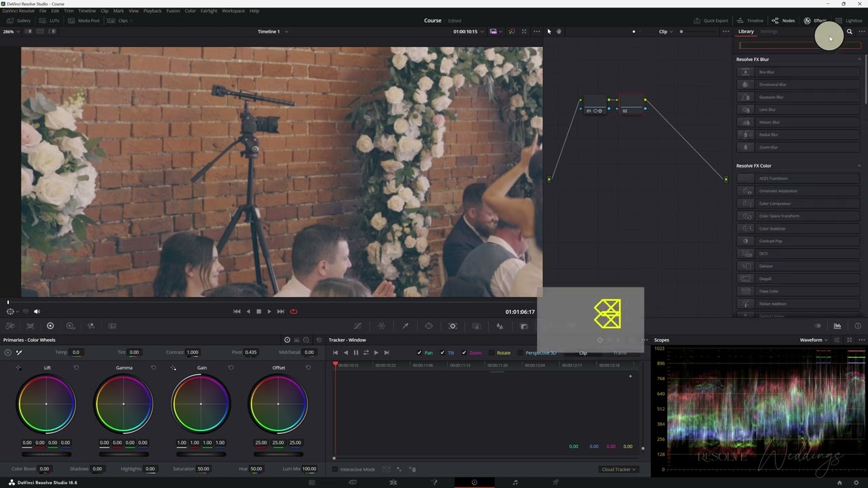Image resolution: width=868 pixels, height=488 pixels.
Task: Open the Fusion menu
Action: click(173, 11)
